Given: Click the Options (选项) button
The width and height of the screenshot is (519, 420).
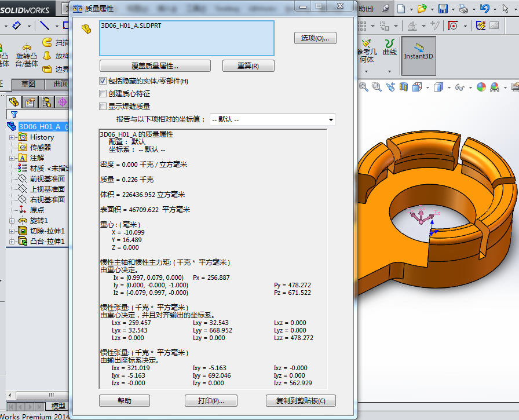Looking at the screenshot, I should coord(315,38).
